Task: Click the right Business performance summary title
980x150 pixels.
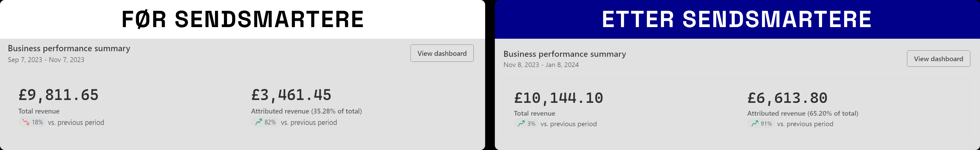Action: 564,54
